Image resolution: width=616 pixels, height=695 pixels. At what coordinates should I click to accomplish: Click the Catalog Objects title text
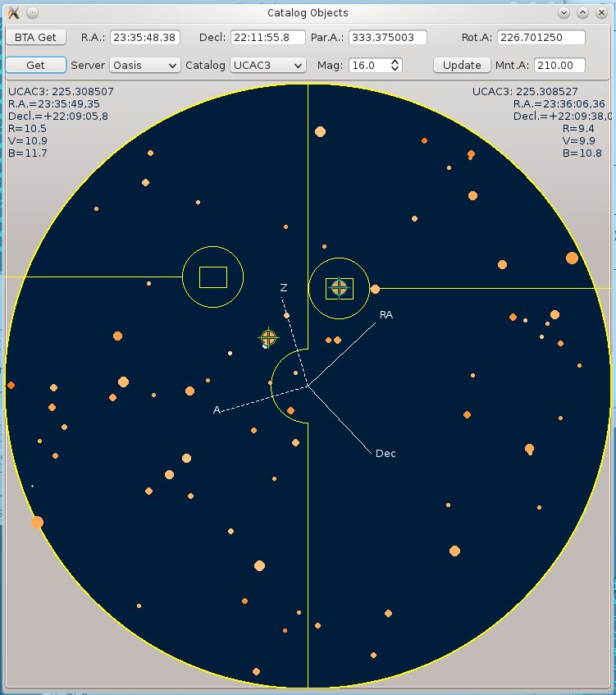tap(308, 13)
